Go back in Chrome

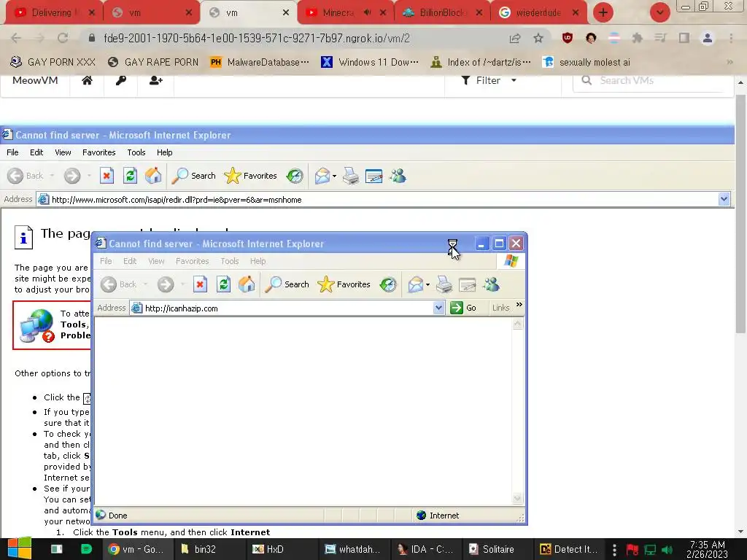16,38
